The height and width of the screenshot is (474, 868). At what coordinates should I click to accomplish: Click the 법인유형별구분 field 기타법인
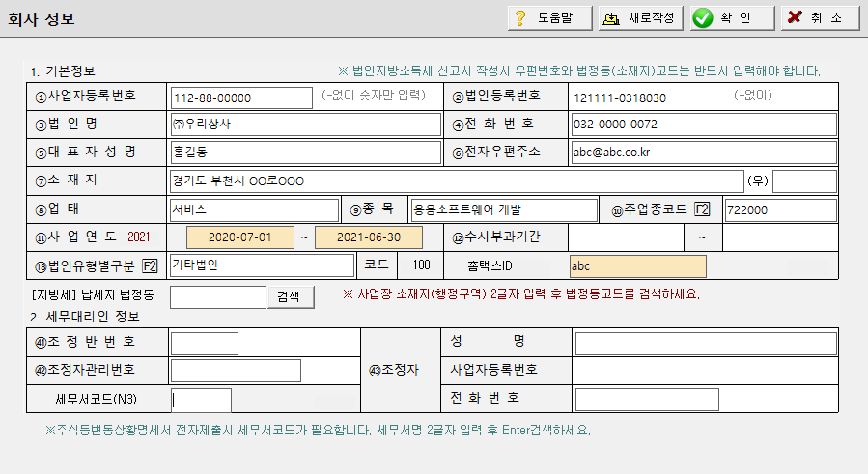pyautogui.click(x=262, y=265)
